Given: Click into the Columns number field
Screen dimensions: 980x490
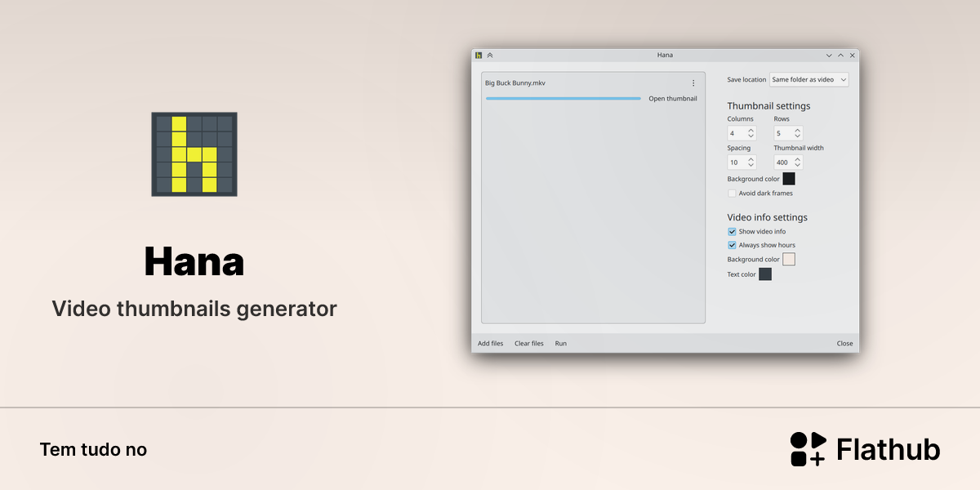Looking at the screenshot, I should (737, 133).
